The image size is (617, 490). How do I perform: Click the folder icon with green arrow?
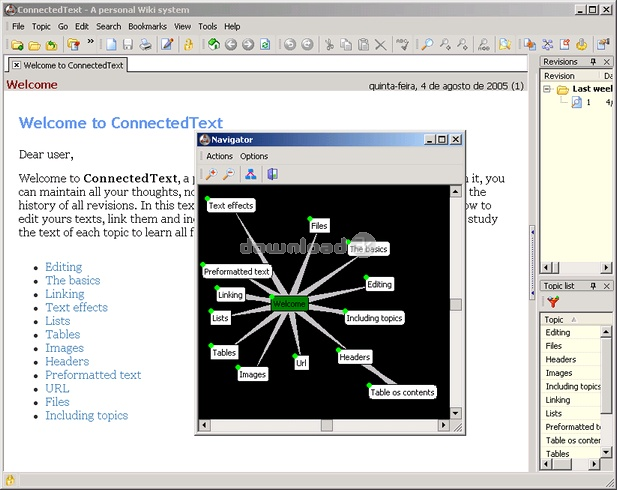click(x=52, y=45)
